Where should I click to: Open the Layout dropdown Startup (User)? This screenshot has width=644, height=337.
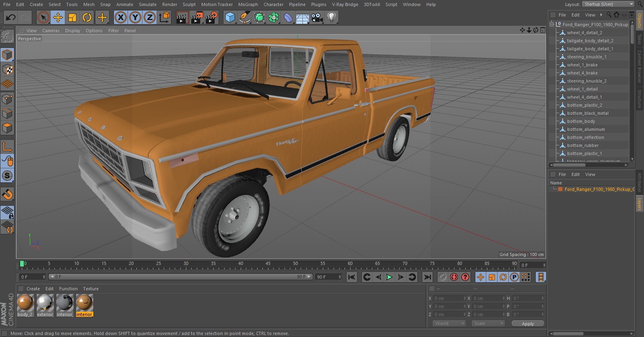point(608,4)
